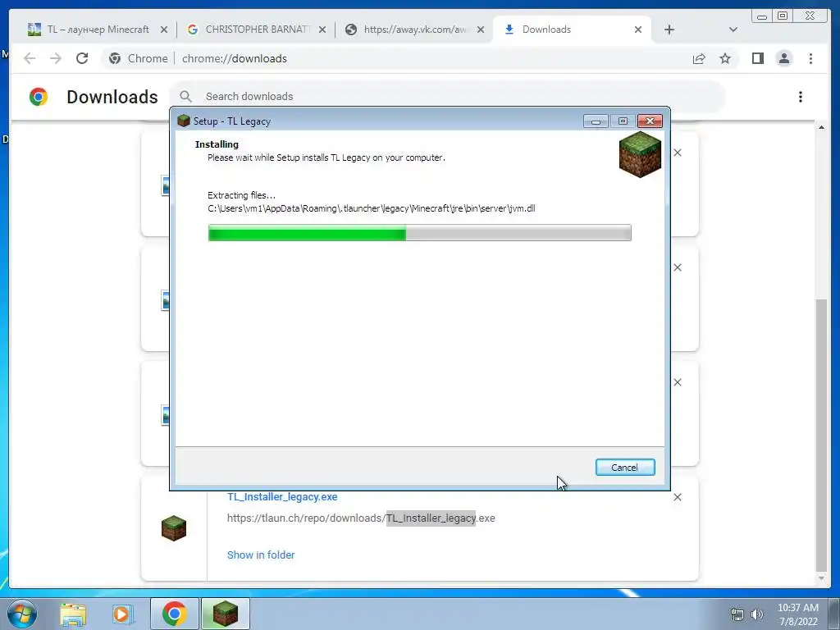The width and height of the screenshot is (840, 630).
Task: Switch to the TL – лаунчер Minecraft tab
Action: [x=98, y=30]
